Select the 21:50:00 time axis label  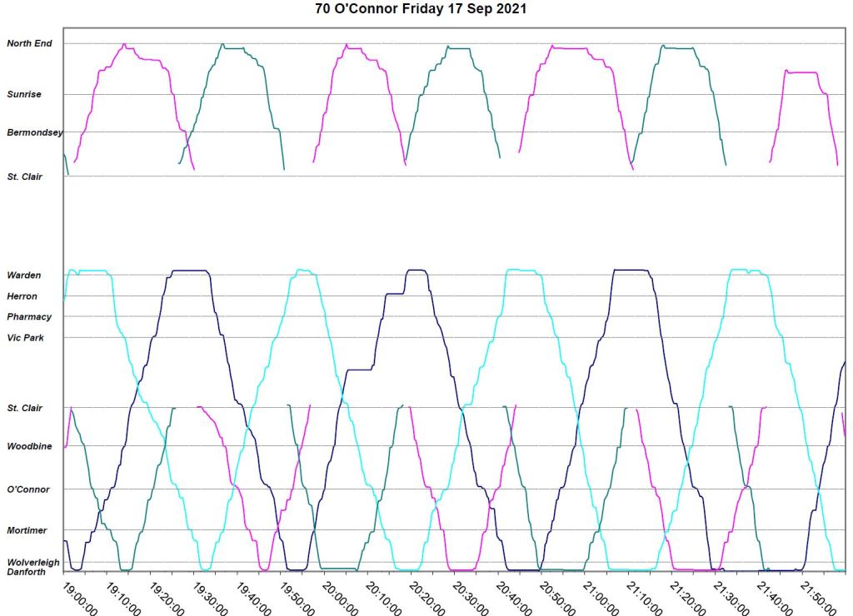816,598
